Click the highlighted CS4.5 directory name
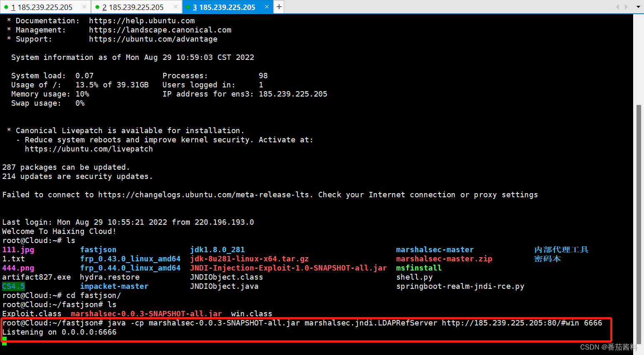The height and width of the screenshot is (355, 644). (13, 286)
